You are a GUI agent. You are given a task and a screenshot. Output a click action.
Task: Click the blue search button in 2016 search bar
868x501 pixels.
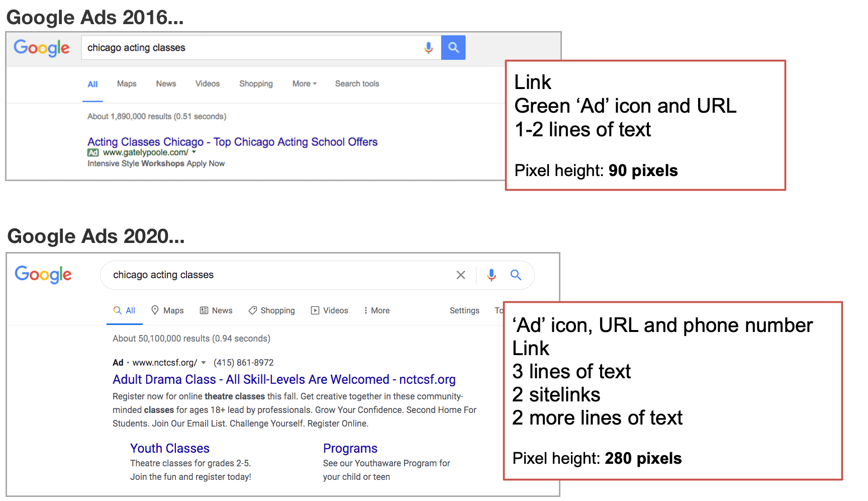pos(453,48)
